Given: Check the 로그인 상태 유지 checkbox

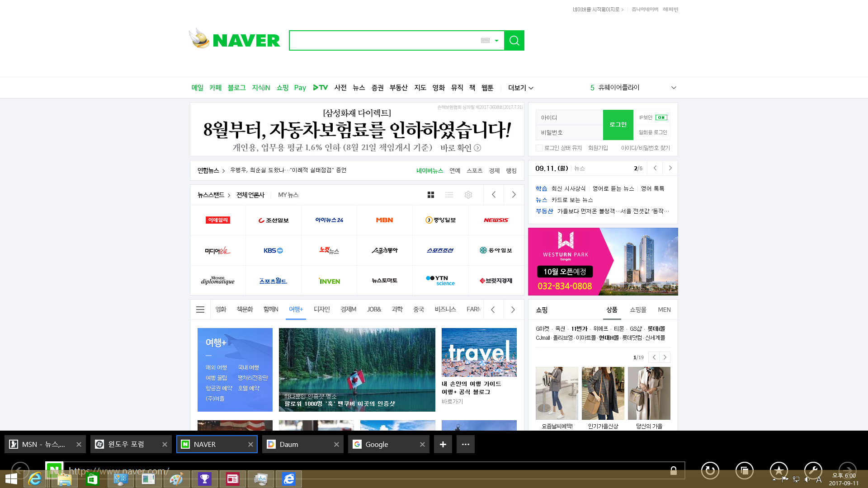Looking at the screenshot, I should (x=539, y=148).
